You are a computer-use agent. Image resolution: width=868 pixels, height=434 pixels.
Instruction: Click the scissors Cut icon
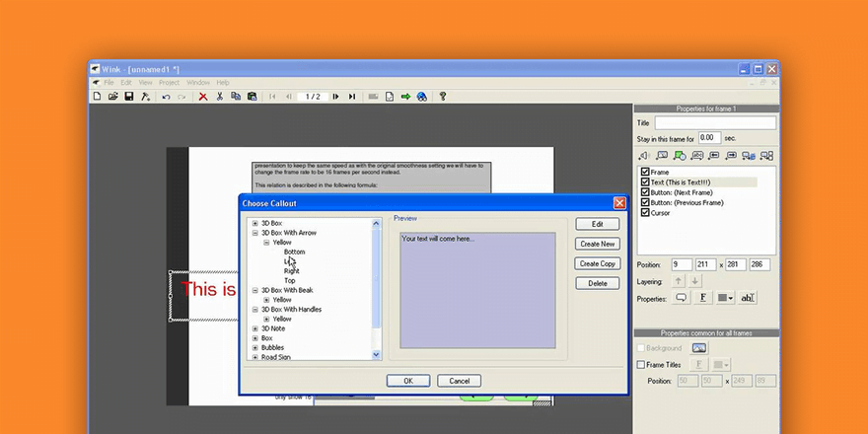(219, 97)
